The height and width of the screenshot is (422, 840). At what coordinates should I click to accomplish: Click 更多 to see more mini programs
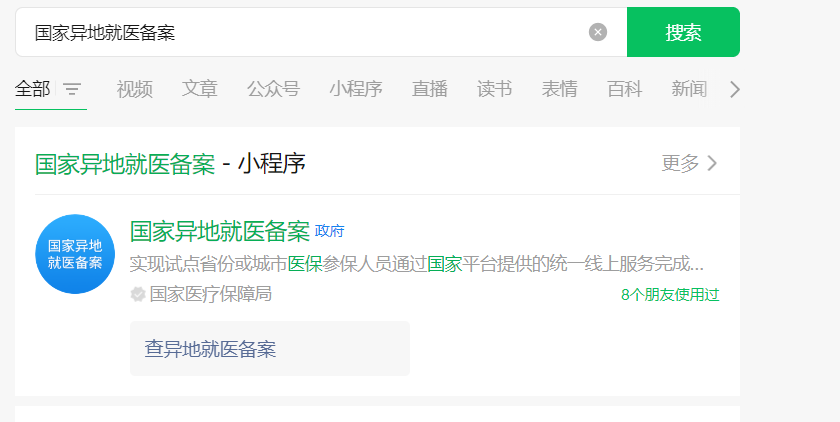pyautogui.click(x=689, y=163)
